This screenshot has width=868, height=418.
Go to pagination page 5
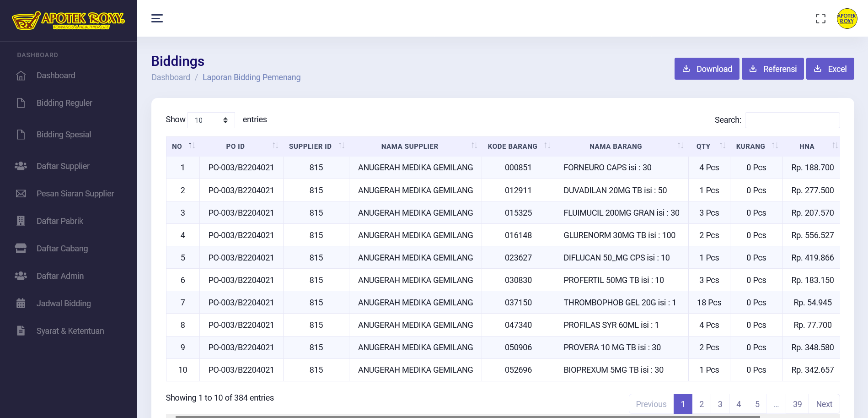(x=757, y=404)
